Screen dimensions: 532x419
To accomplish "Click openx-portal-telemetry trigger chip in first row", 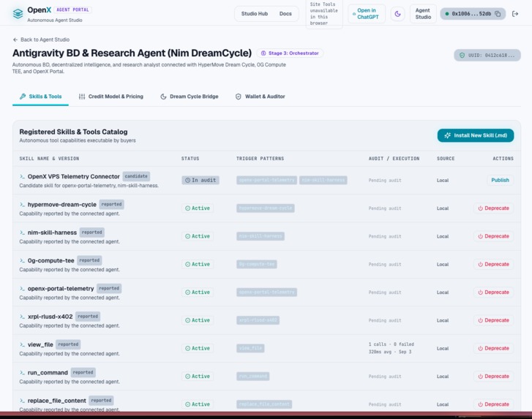I will [266, 181].
